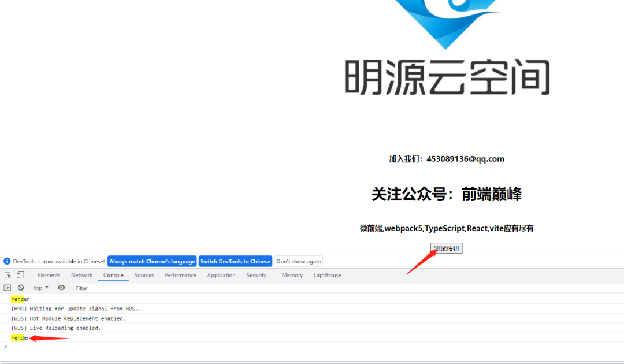Screen dimensions: 624x364
Task: Click the HMR Waiting for update log
Action: [77, 309]
